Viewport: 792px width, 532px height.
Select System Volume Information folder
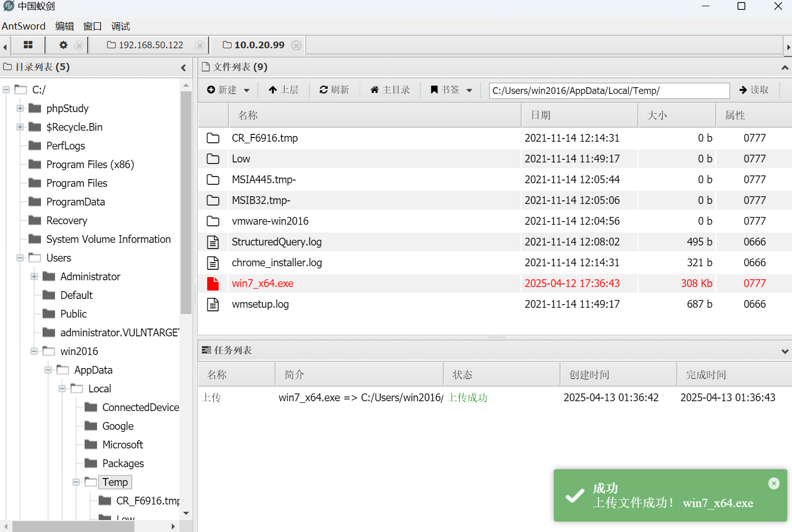pyautogui.click(x=108, y=239)
